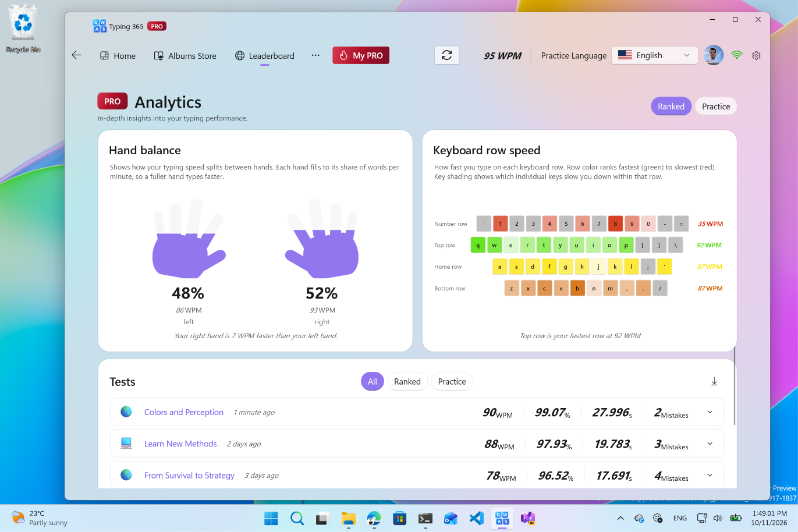Click the laptop icon beside Learn New Methods

point(126,444)
